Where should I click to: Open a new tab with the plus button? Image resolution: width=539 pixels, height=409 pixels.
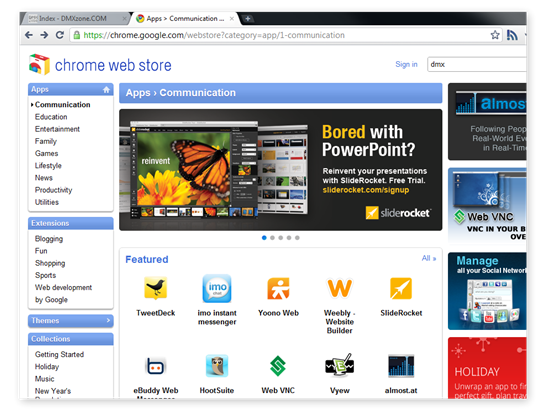(x=248, y=19)
